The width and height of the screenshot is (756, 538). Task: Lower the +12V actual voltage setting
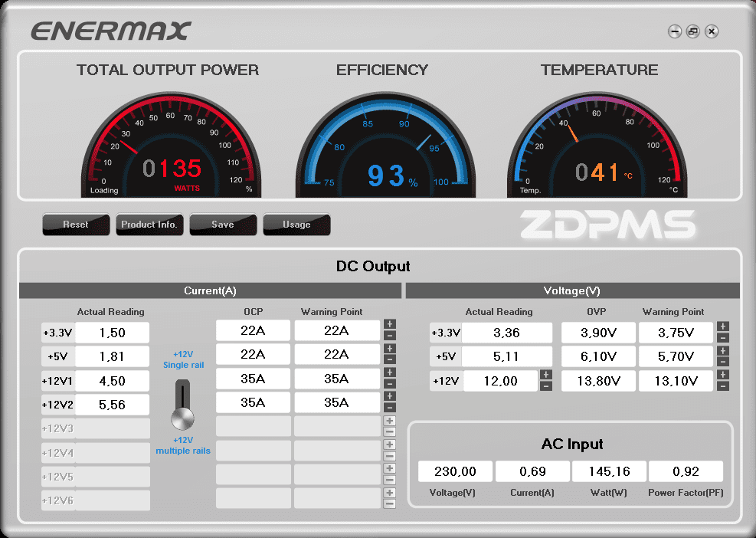[x=546, y=386]
